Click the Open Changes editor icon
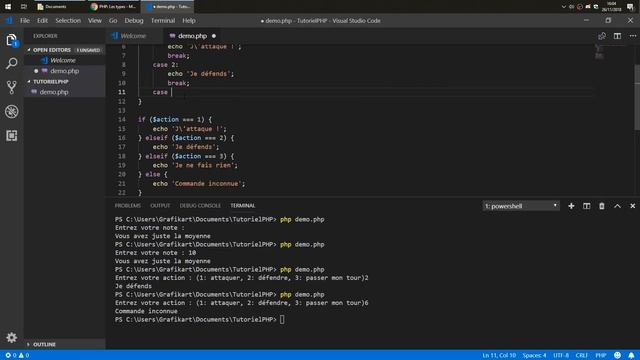The width and height of the screenshot is (640, 360). pos(602,36)
